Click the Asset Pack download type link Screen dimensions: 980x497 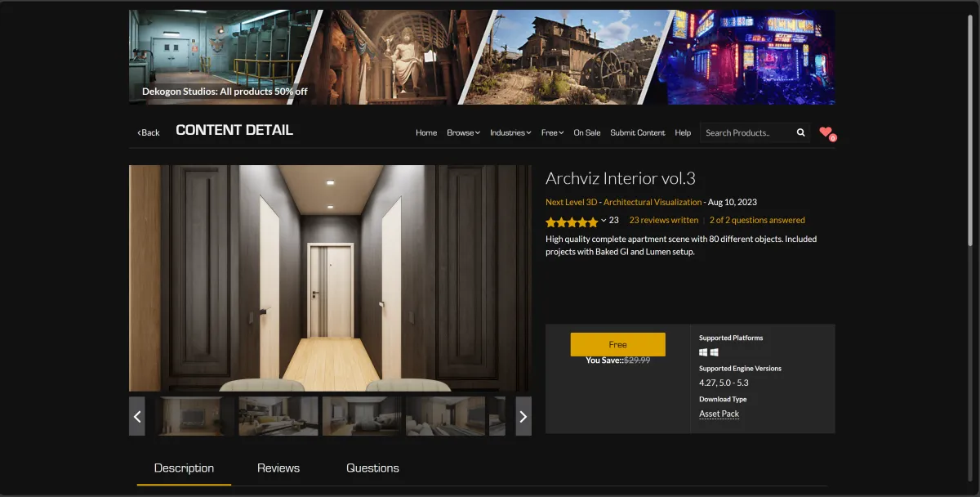[719, 414]
